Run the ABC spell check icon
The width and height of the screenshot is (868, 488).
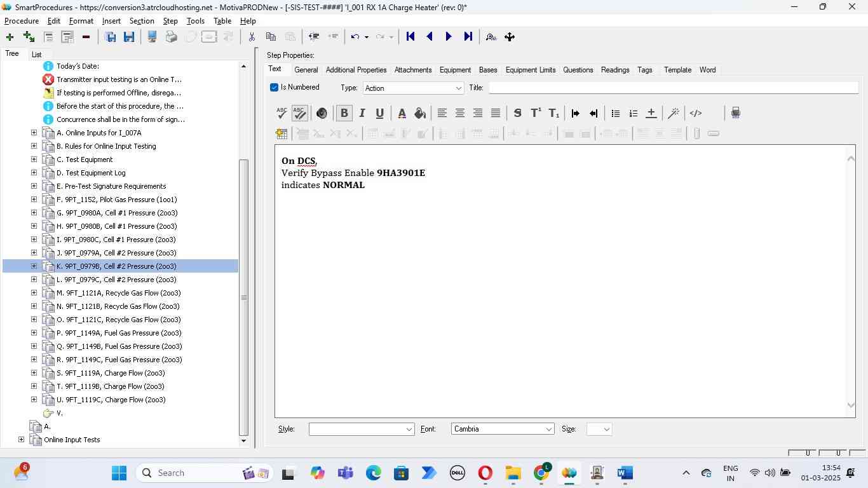(x=281, y=113)
